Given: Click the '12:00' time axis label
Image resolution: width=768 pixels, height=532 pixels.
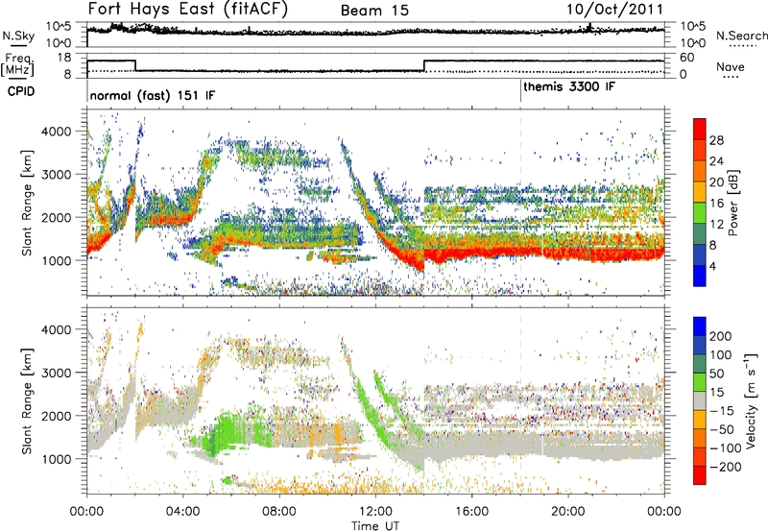Looking at the screenshot, I should pos(375,512).
